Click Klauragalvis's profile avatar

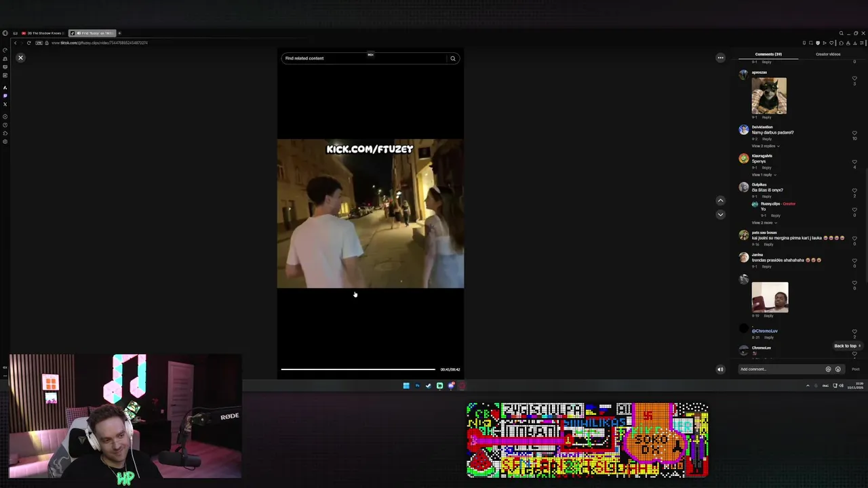point(744,159)
